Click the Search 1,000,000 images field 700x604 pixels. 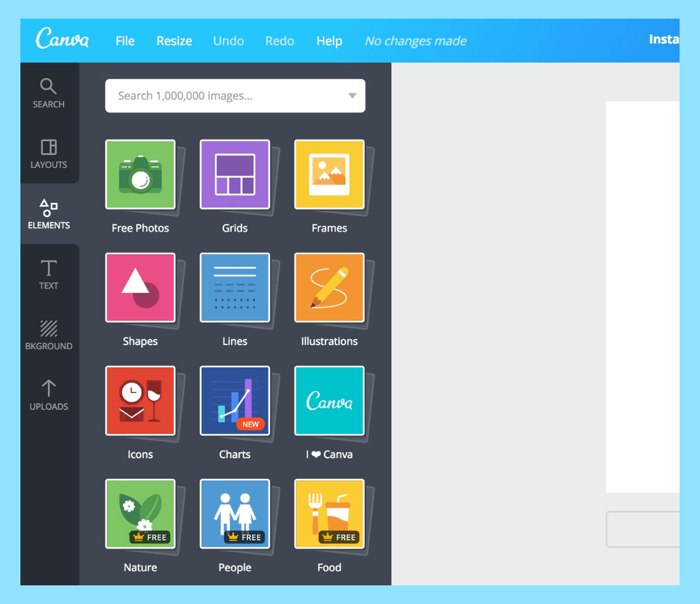(x=235, y=96)
